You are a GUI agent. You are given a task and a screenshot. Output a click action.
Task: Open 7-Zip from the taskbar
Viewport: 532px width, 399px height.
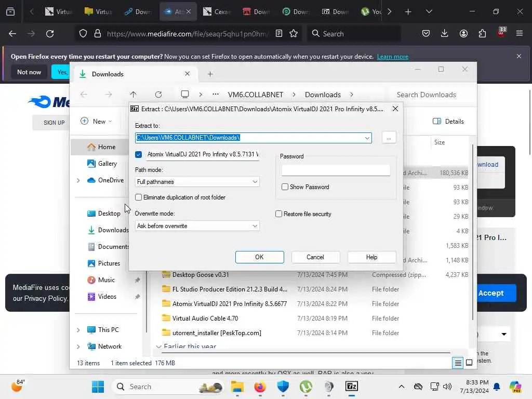click(x=352, y=387)
